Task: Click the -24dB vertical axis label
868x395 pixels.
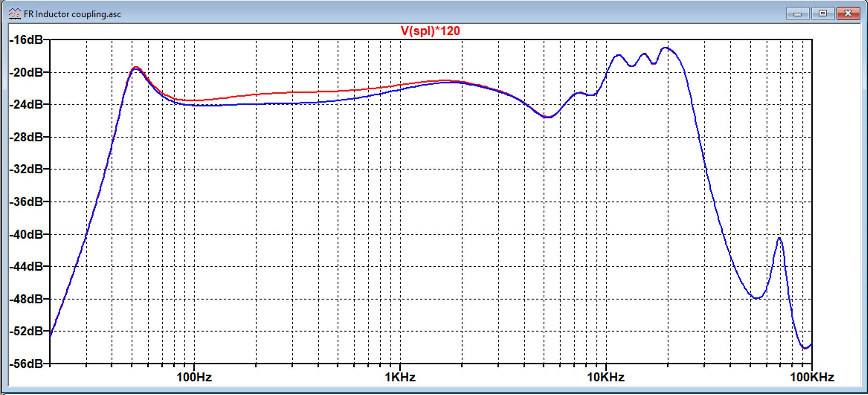Action: coord(26,104)
